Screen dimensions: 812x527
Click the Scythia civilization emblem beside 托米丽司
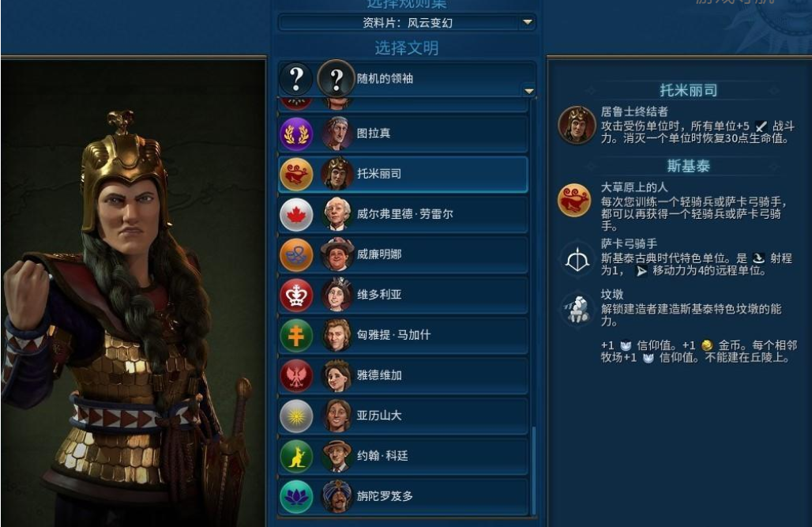[x=296, y=174]
